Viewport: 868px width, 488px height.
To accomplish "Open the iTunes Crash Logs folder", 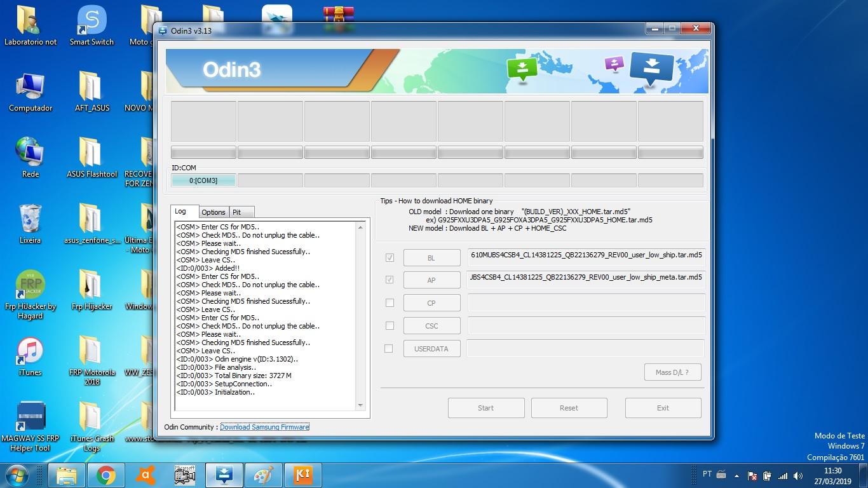I will pyautogui.click(x=92, y=427).
